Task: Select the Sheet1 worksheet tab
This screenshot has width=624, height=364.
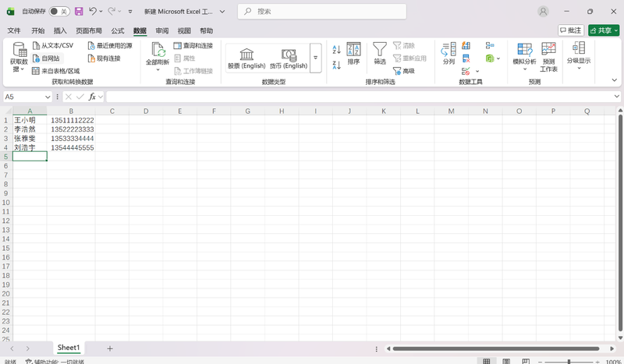Action: [x=69, y=348]
